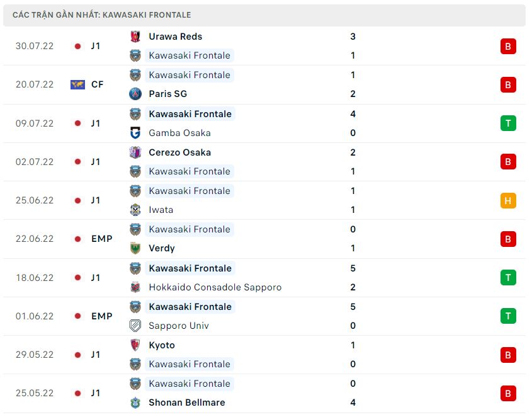Image resolution: width=532 pixels, height=417 pixels.
Task: Select the Shonan Bellmare crest
Action: (x=135, y=403)
